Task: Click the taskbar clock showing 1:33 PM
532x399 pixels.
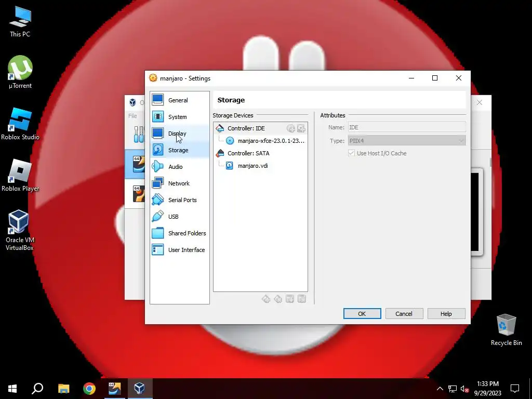Action: [x=488, y=389]
